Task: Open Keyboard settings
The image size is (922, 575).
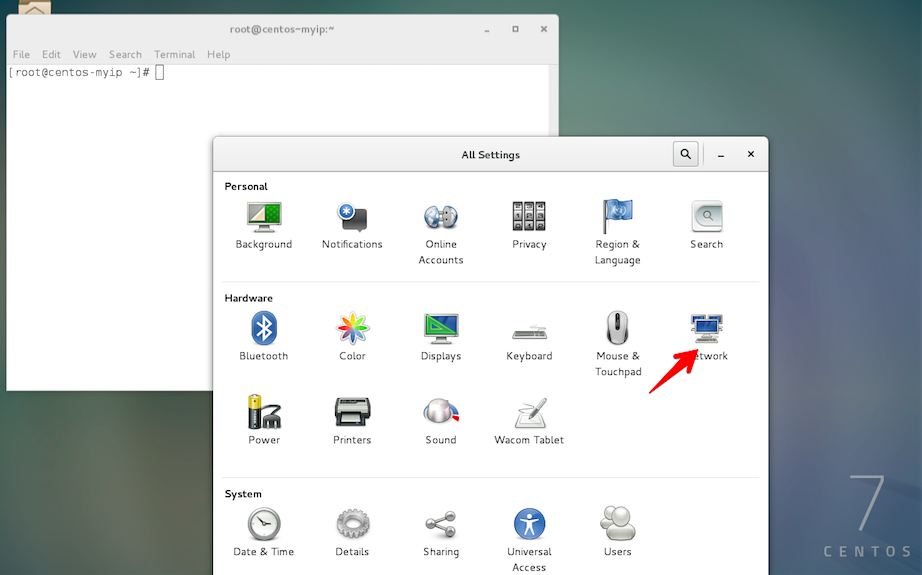Action: pos(529,341)
